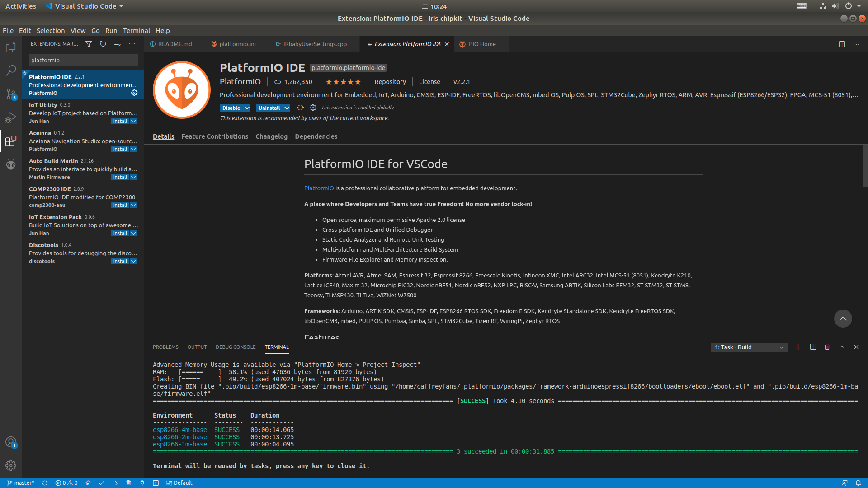Kill terminal with the trash icon
Screen dimensions: 868x488
click(x=827, y=347)
